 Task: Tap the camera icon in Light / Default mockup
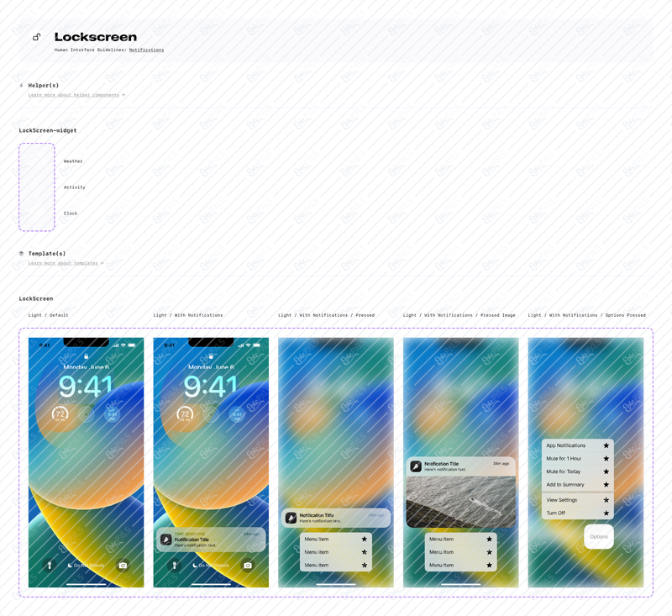[123, 566]
